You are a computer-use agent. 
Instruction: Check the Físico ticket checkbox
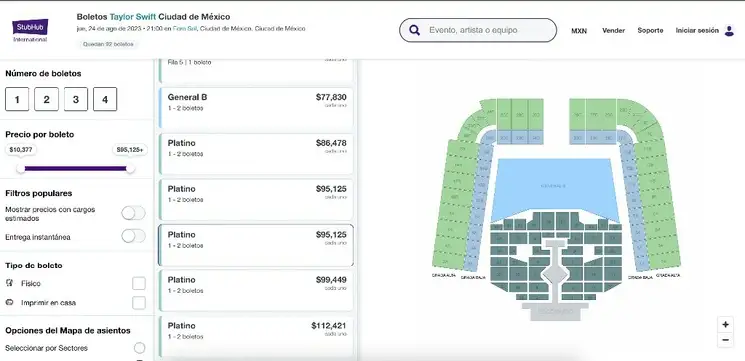[x=139, y=284]
